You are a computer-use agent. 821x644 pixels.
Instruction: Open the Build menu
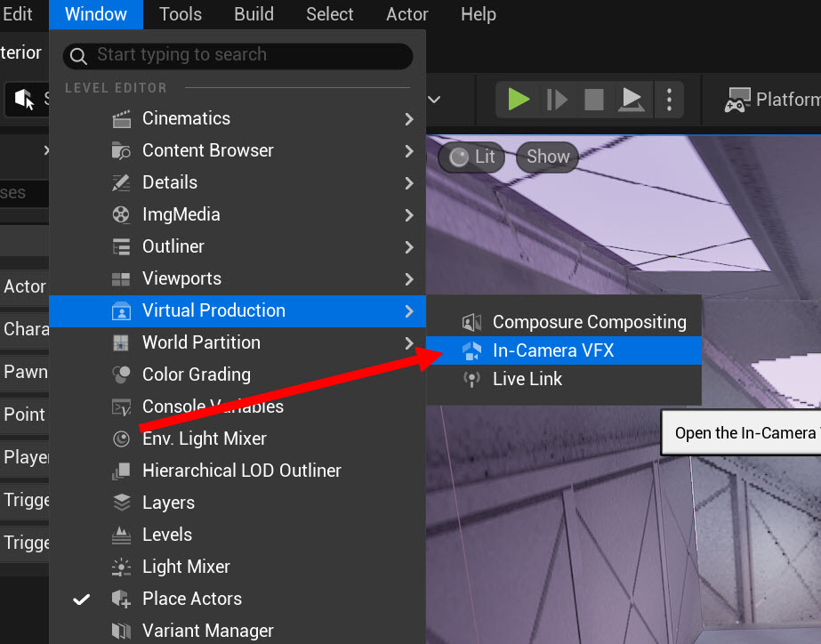(x=254, y=14)
